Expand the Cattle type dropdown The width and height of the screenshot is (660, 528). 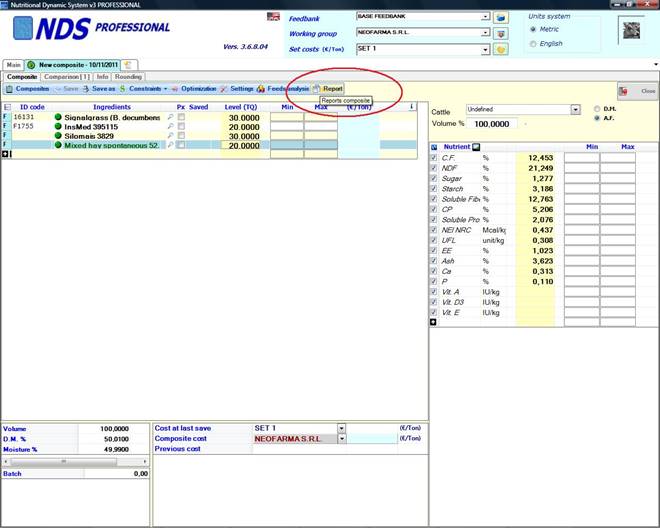[x=575, y=110]
